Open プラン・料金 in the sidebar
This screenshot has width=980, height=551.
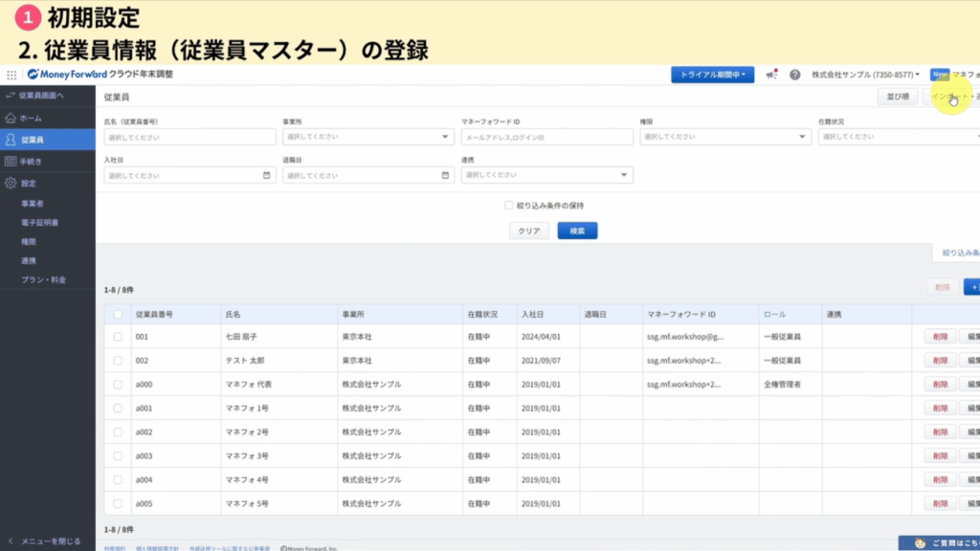click(43, 279)
